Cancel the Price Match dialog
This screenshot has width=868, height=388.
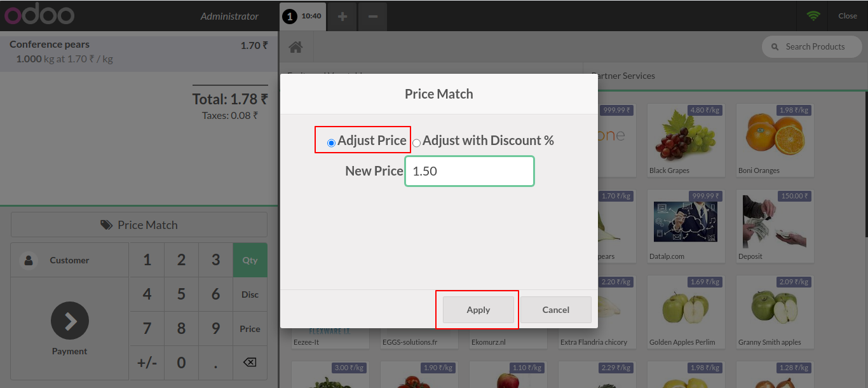[x=556, y=310]
